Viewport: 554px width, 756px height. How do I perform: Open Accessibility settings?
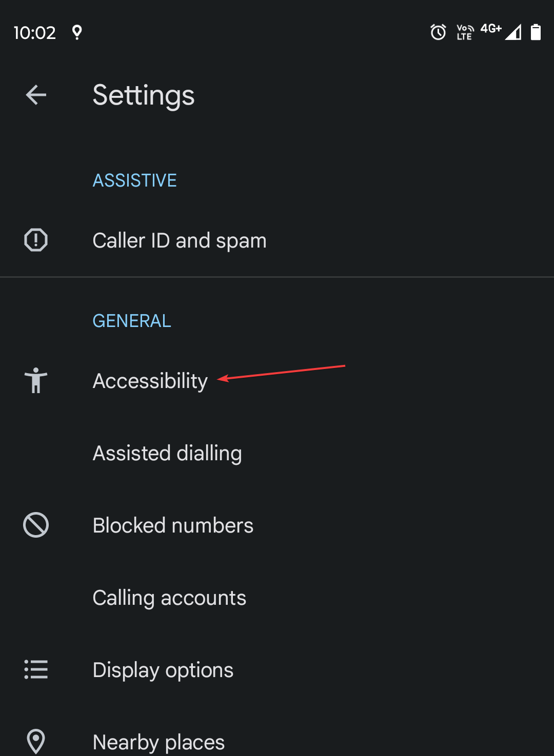click(150, 381)
